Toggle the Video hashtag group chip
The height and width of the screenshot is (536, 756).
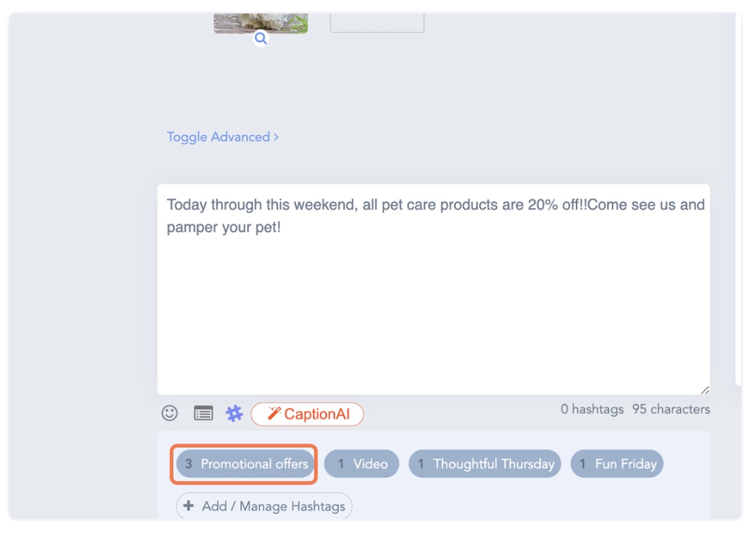[x=362, y=464]
